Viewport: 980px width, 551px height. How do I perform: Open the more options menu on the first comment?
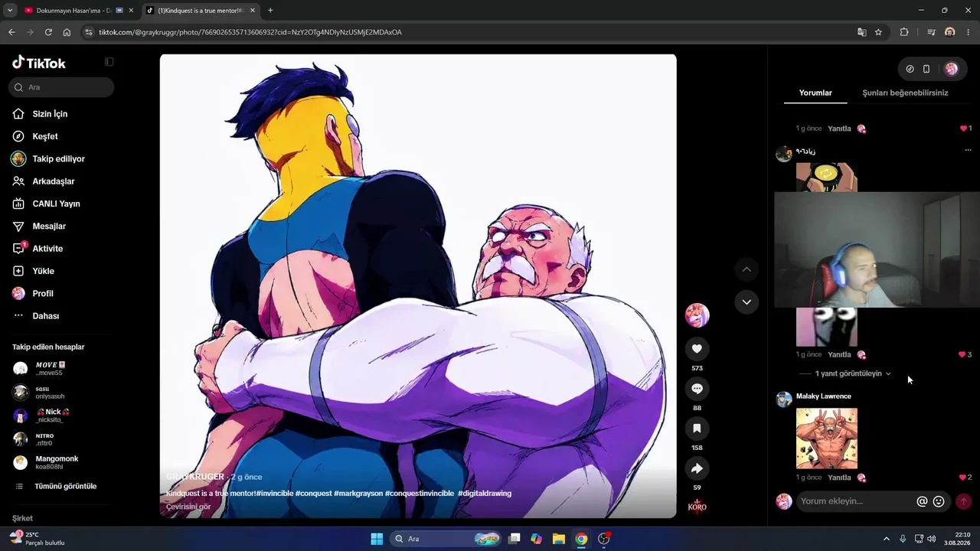pos(968,151)
